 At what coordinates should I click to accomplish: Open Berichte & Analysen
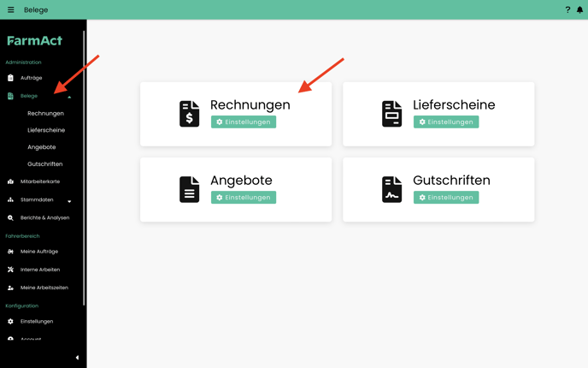[x=45, y=217]
